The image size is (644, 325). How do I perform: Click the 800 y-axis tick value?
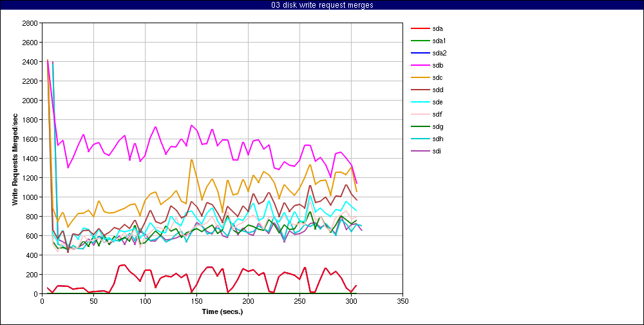[x=33, y=217]
